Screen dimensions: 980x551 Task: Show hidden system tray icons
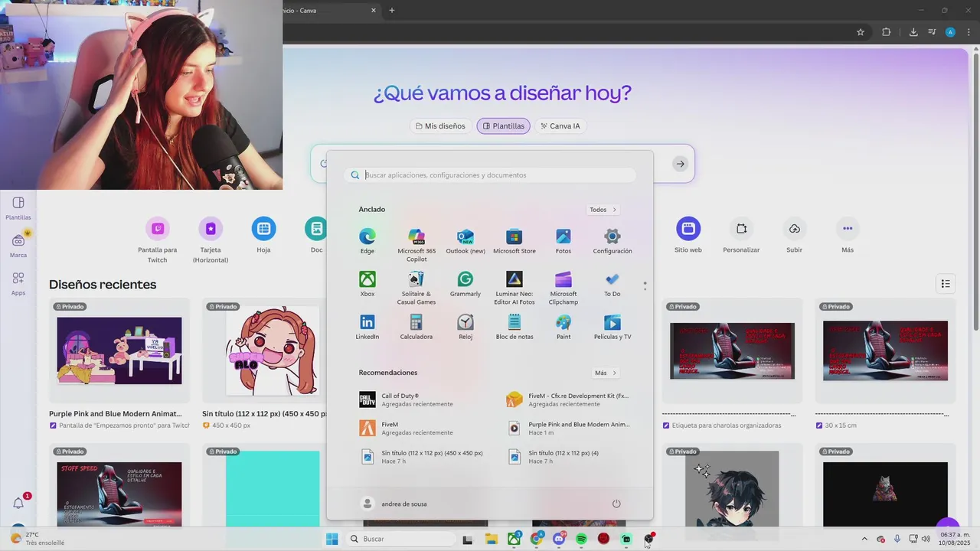tap(864, 539)
